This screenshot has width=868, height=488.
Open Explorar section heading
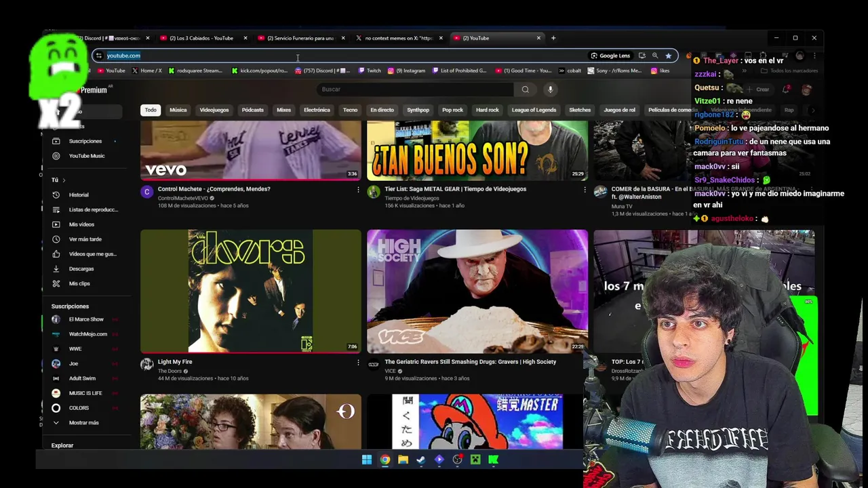click(62, 445)
